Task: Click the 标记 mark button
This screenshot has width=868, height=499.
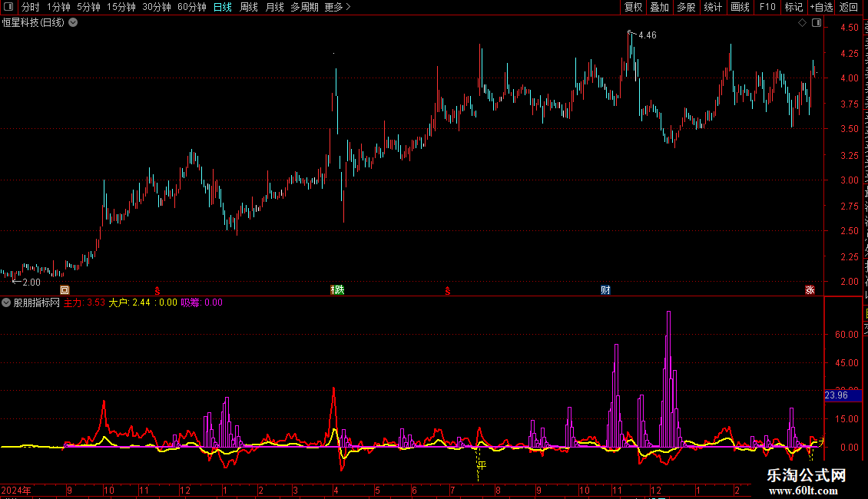Action: 793,7
